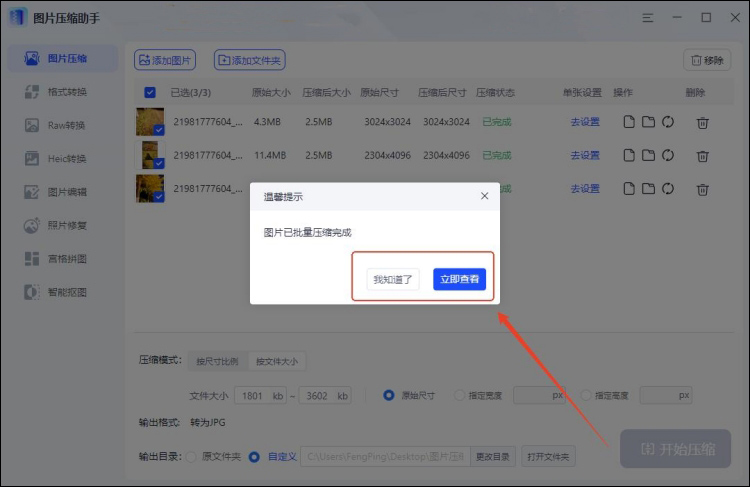
Task: Open folder icon in 4.3MB row
Action: (x=648, y=122)
